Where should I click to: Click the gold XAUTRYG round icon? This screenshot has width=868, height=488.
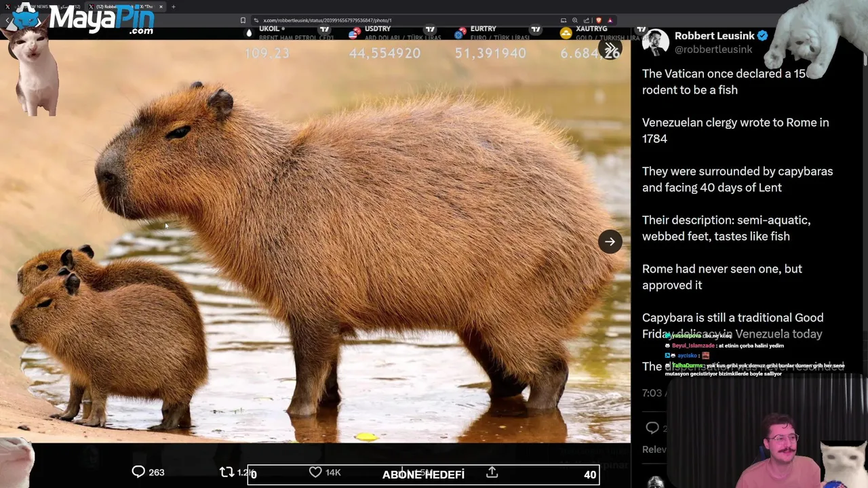tap(566, 33)
